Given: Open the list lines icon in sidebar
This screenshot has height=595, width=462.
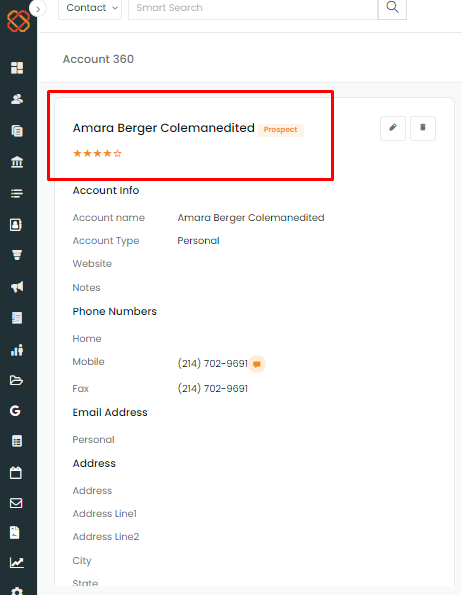Looking at the screenshot, I should [17, 194].
